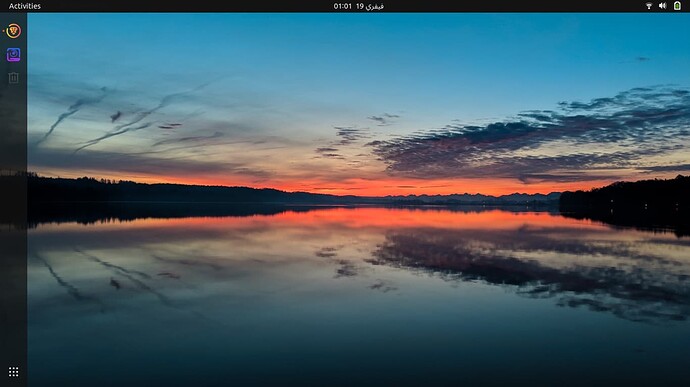
Task: Open the Activities overview
Action: (25, 6)
